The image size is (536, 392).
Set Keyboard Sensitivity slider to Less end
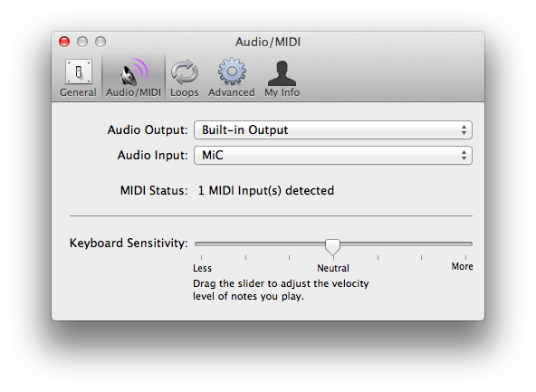point(201,244)
